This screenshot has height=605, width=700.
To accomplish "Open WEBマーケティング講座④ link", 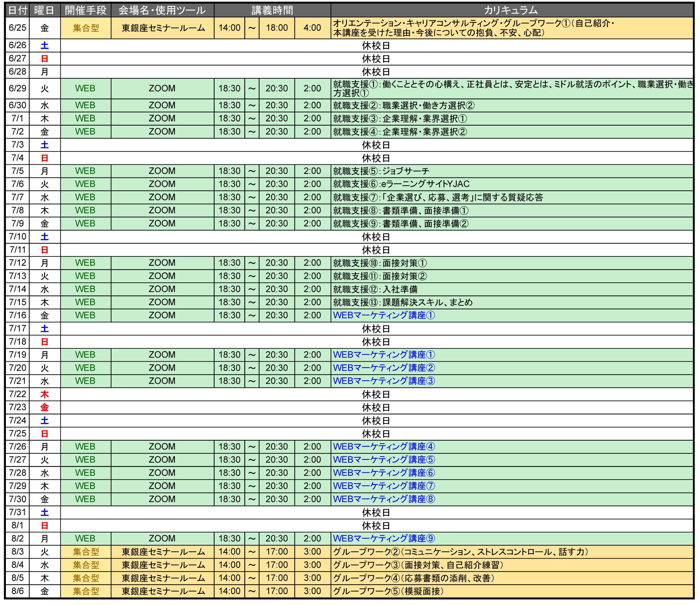I will [x=384, y=446].
